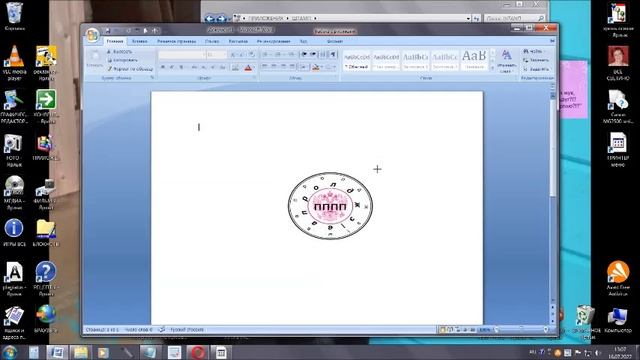Click the spelling check status icon
This screenshot has height=360, width=640.
(162, 329)
